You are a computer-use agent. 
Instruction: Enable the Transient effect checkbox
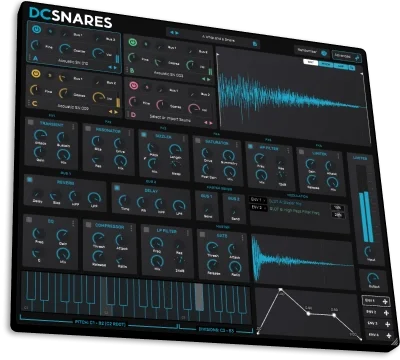click(31, 122)
